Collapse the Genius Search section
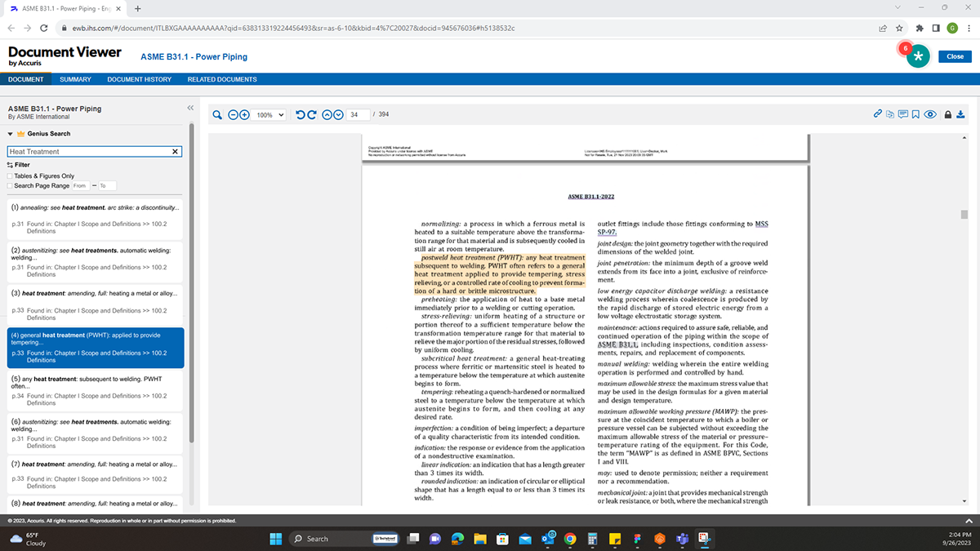Viewport: 980px width, 551px height. 11,134
